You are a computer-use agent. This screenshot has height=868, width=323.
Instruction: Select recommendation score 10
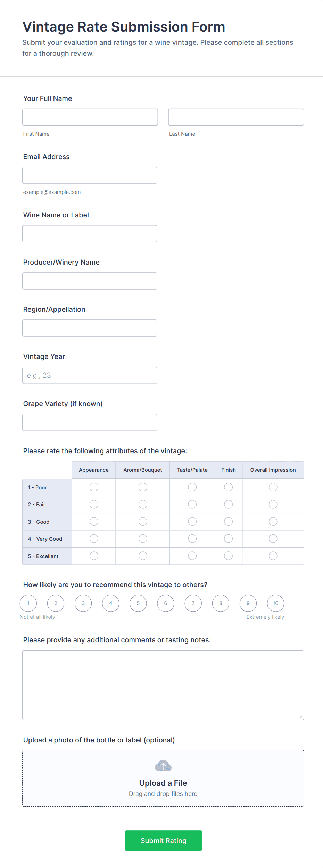point(275,603)
